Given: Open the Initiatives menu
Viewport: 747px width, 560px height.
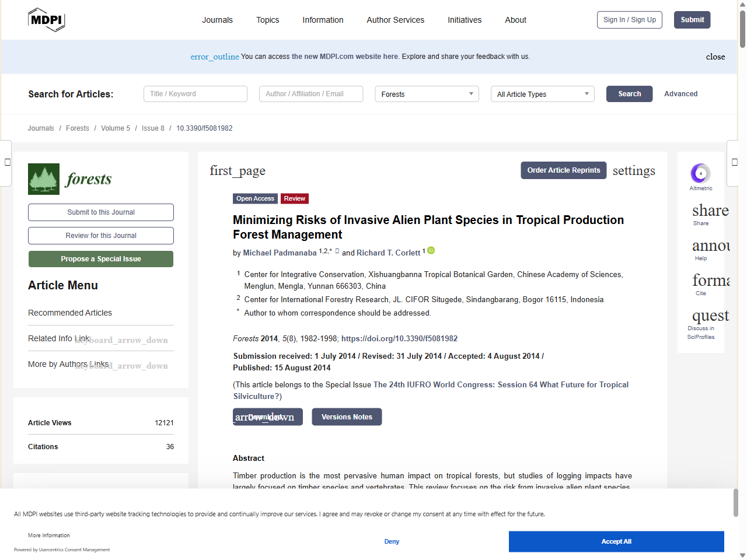Looking at the screenshot, I should (465, 20).
